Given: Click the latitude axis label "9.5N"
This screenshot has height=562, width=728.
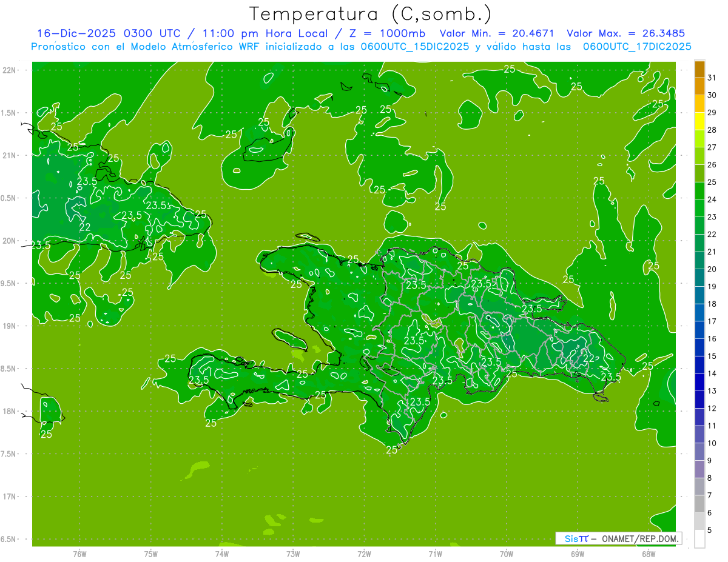Looking at the screenshot, I should (9, 284).
